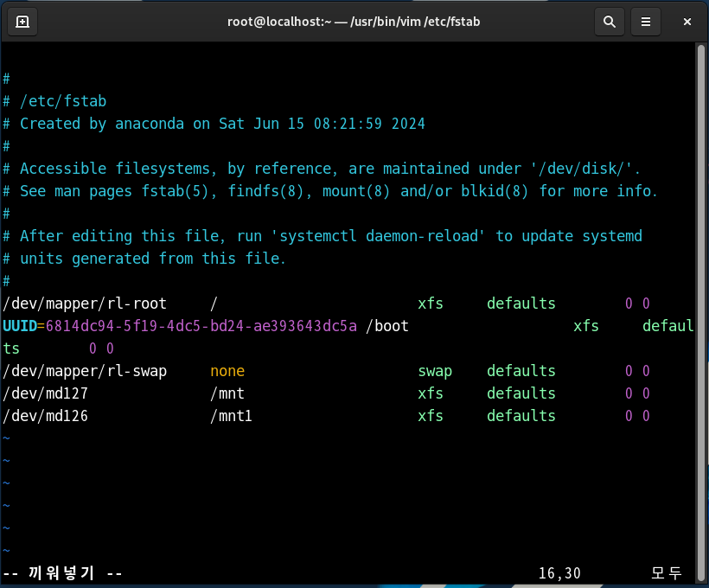Click the 'Created by anaconda' comment line

(x=214, y=124)
